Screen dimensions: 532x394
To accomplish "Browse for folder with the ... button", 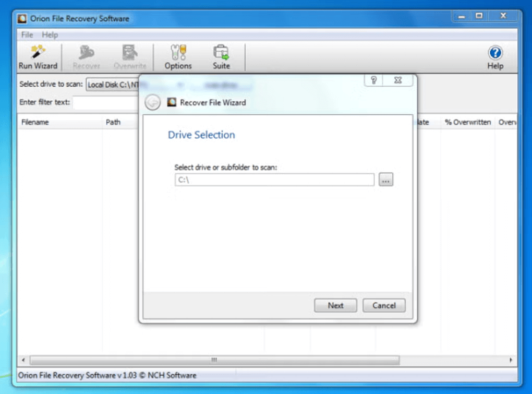I will tap(386, 180).
